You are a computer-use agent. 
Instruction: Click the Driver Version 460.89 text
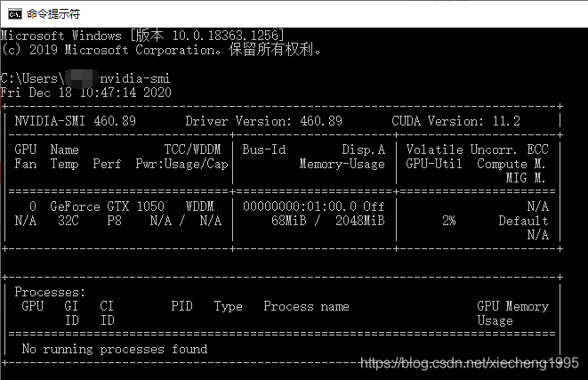point(263,121)
